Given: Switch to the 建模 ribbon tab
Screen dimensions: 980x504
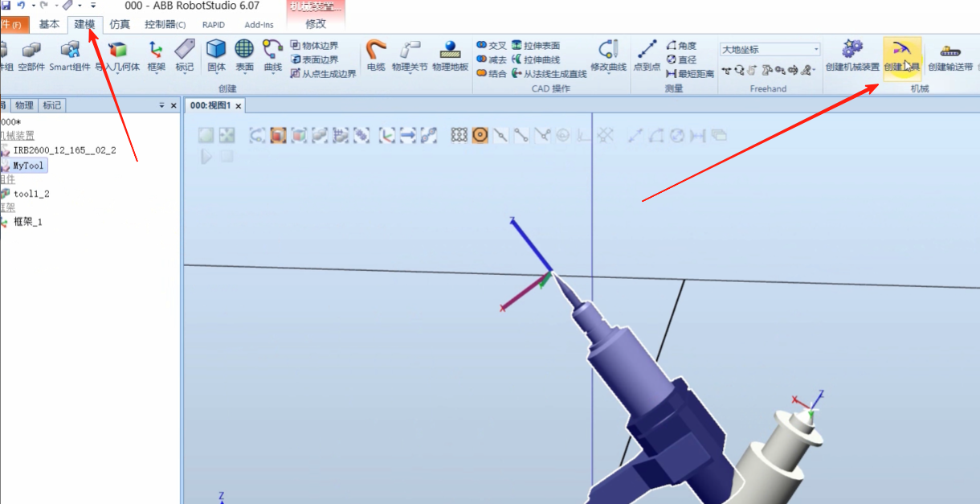Looking at the screenshot, I should tap(84, 25).
